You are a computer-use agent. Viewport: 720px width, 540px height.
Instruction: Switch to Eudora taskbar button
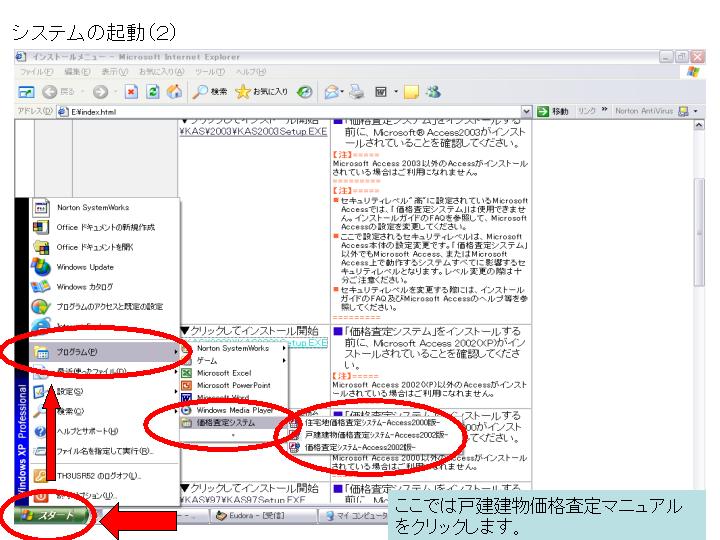(264, 516)
